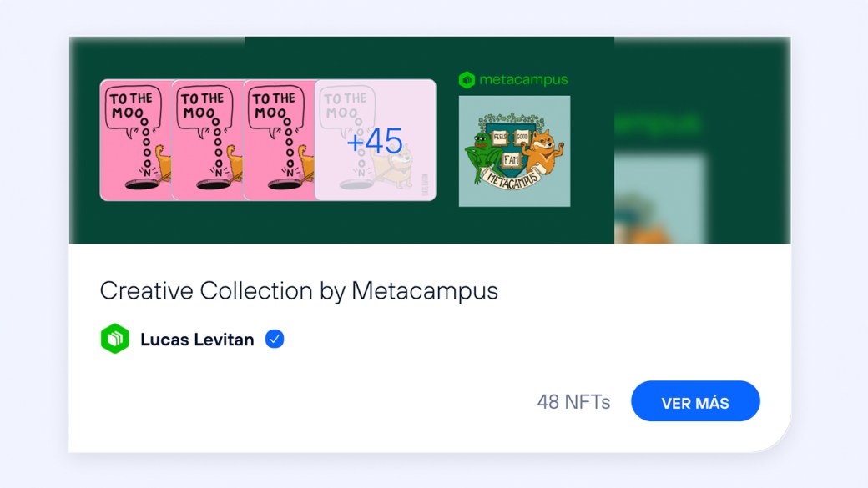
Task: Click the VER MÁS button
Action: click(x=695, y=401)
